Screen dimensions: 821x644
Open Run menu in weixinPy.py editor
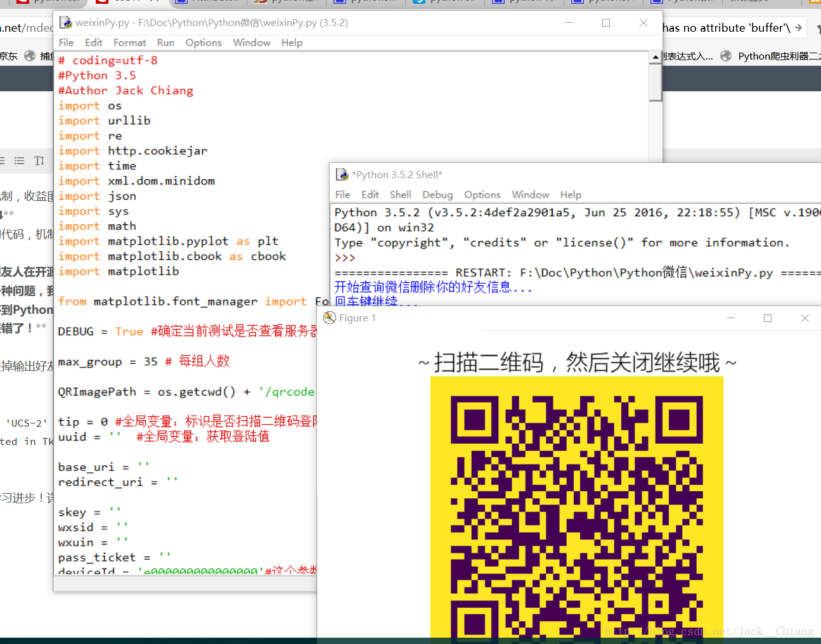[x=165, y=42]
